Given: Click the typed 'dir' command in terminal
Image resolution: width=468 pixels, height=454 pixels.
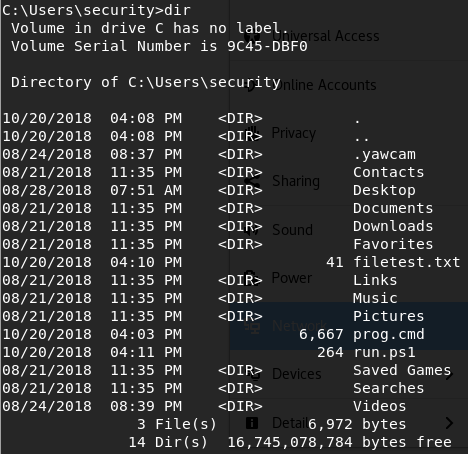Looking at the screenshot, I should 177,10.
